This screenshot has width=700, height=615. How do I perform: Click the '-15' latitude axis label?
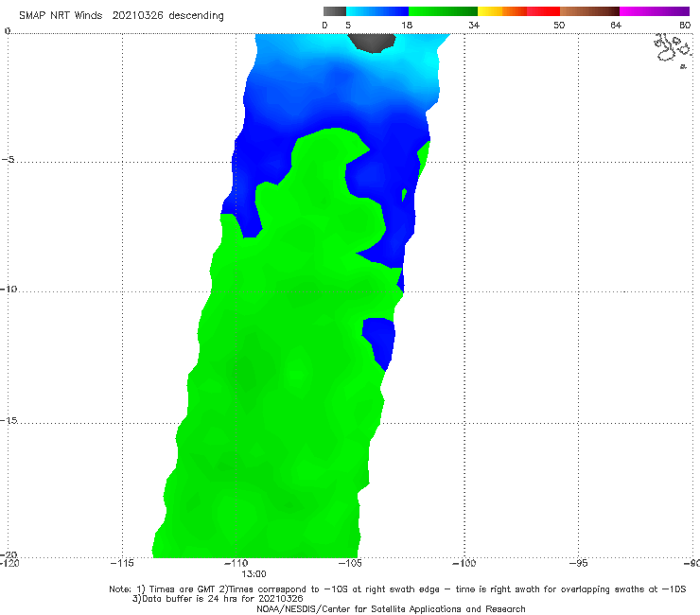point(9,420)
